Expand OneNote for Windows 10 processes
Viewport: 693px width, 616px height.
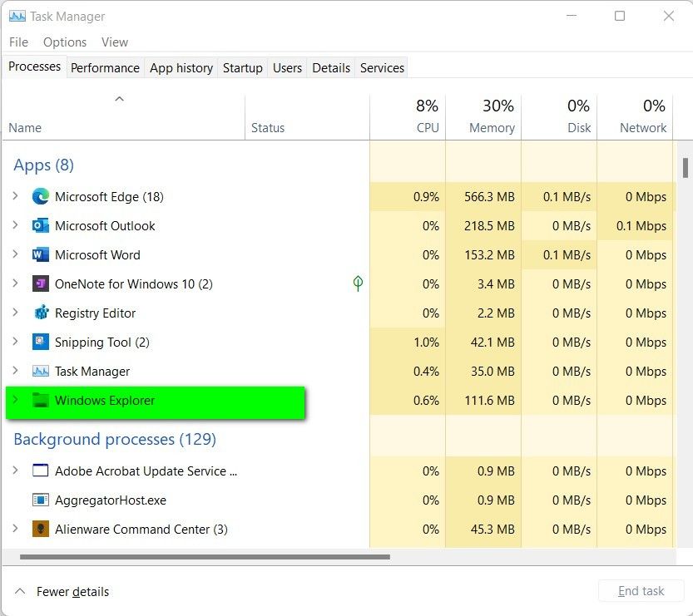click(15, 284)
